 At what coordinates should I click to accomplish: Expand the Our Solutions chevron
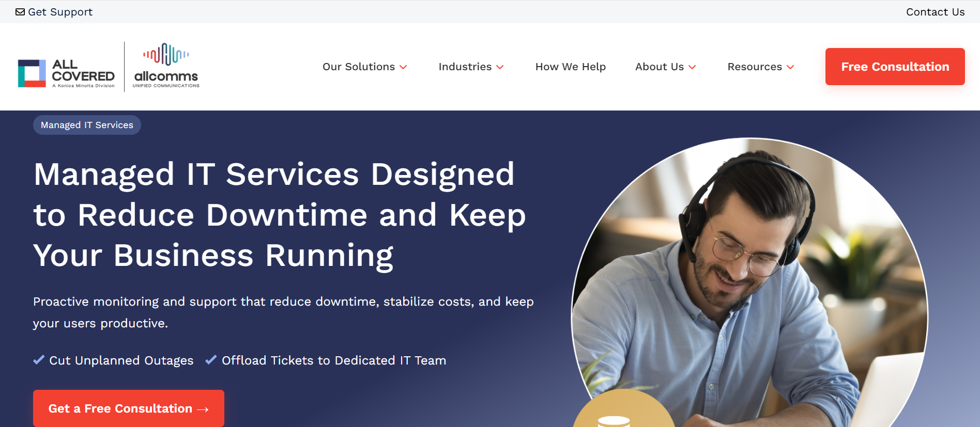click(x=404, y=67)
